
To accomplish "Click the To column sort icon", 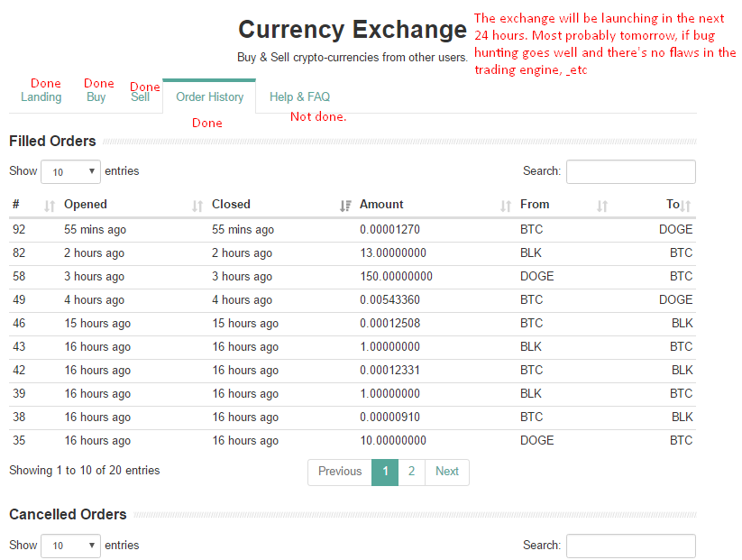I will coord(686,206).
